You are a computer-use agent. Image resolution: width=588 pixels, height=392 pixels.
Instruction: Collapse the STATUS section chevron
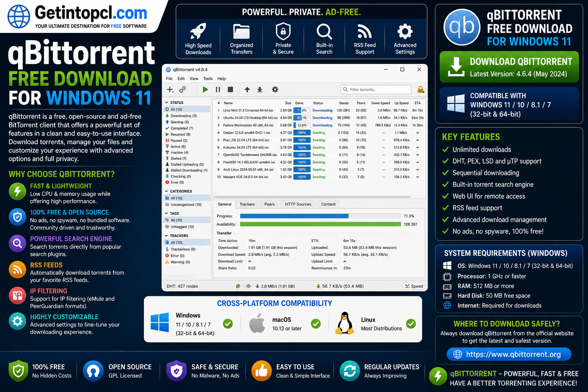click(x=167, y=103)
